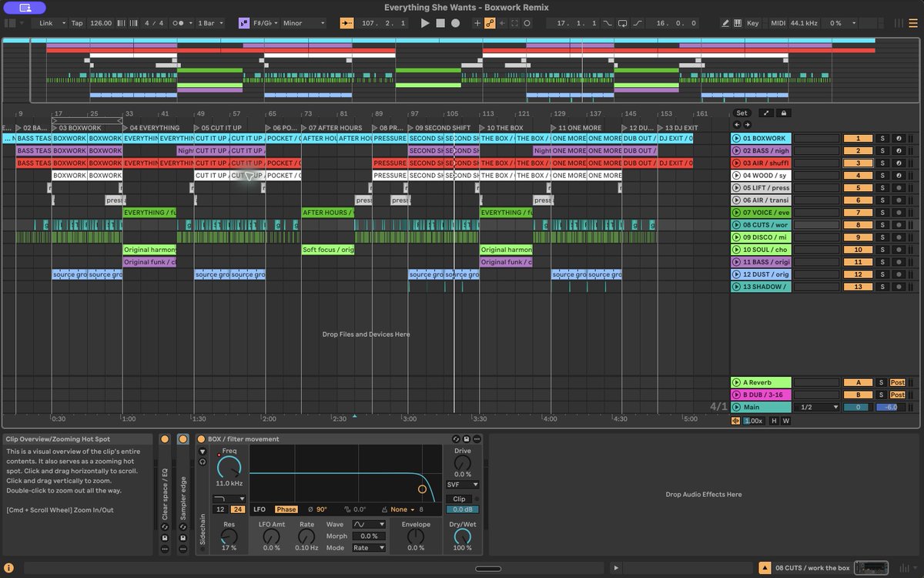
Task: Activate the Punch-In switch icon
Action: click(608, 23)
